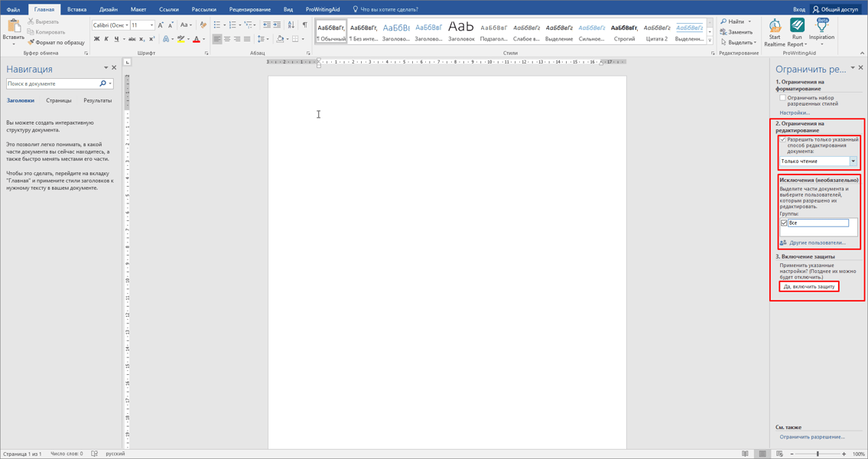Click 'Да, включить защиту' button
The height and width of the screenshot is (459, 868).
(x=808, y=286)
